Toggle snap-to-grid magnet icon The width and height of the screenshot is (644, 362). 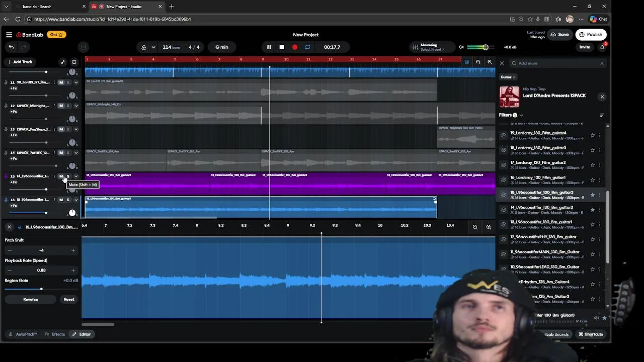(x=466, y=62)
